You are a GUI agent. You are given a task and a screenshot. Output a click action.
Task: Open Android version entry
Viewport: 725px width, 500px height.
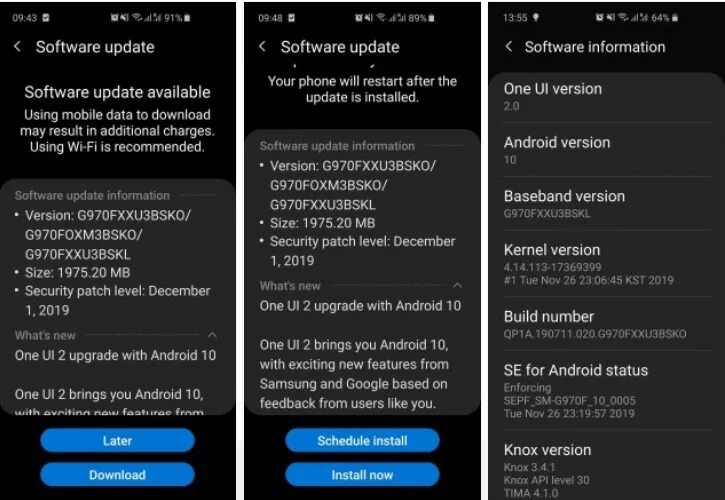(607, 150)
